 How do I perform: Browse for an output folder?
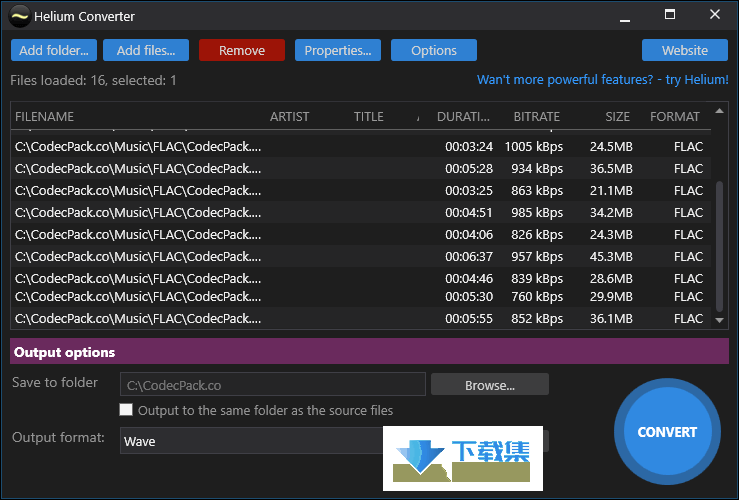point(490,385)
